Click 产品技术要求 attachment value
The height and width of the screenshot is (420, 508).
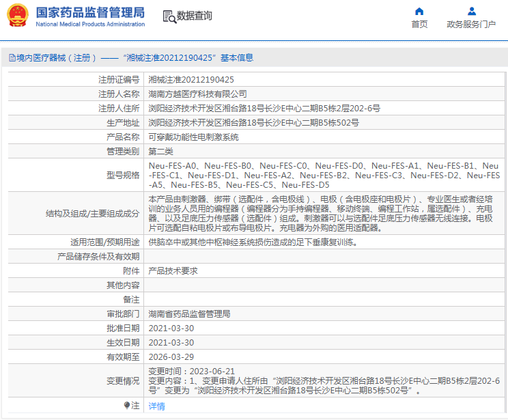click(x=173, y=271)
